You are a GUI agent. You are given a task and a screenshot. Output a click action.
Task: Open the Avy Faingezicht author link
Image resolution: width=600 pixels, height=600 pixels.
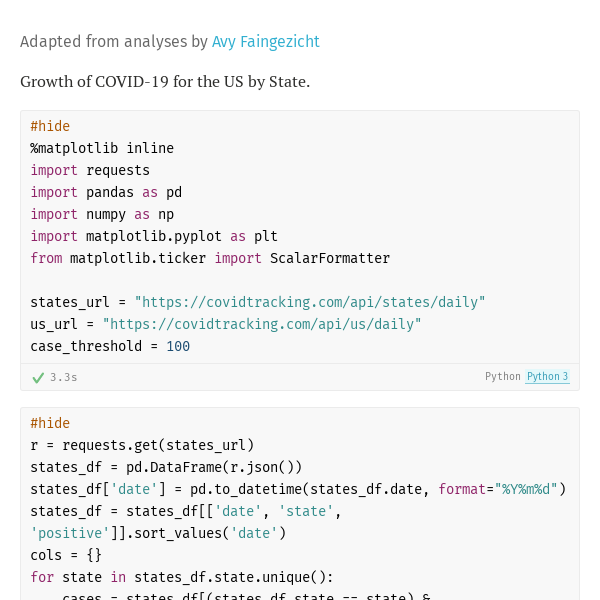(x=265, y=42)
